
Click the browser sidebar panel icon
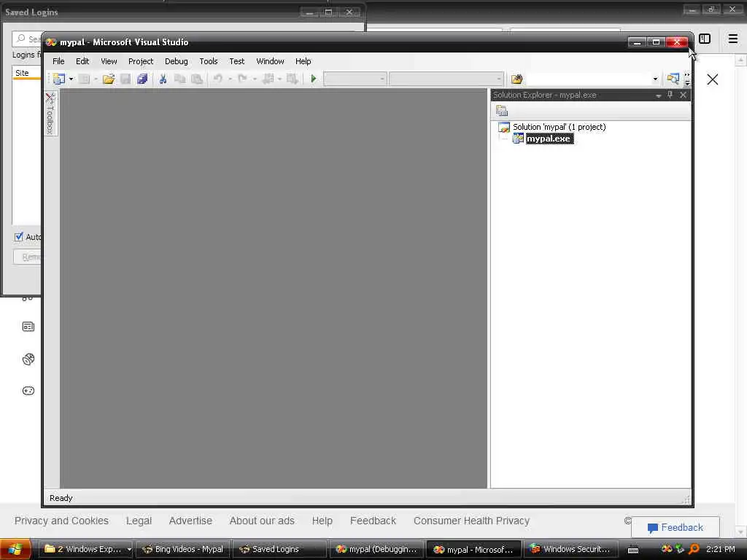click(x=705, y=39)
